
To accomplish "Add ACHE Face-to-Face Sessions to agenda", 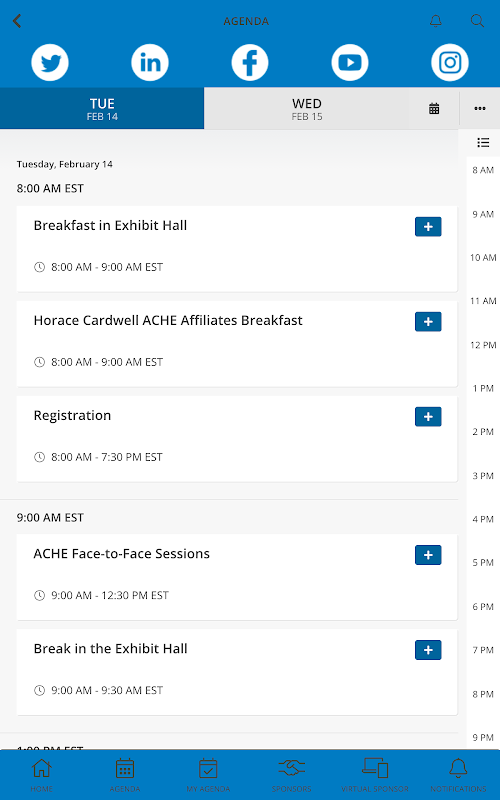I will [428, 555].
